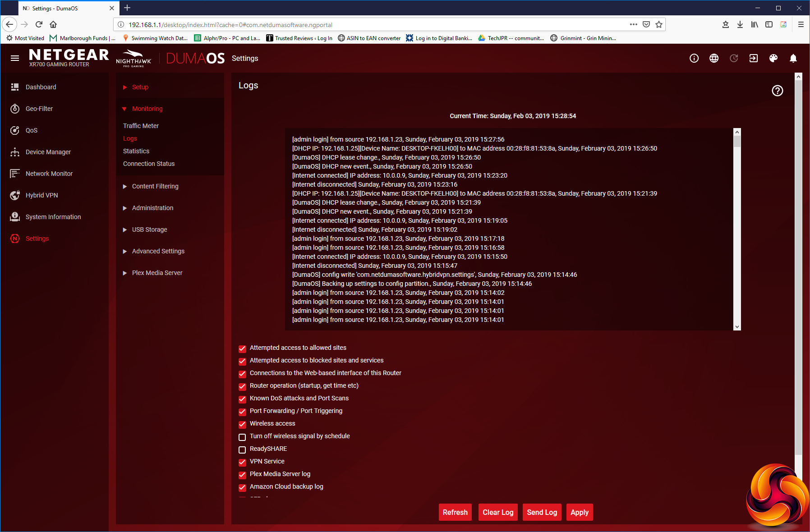Viewport: 810px width, 532px height.
Task: Open the theme palette icon
Action: point(773,58)
